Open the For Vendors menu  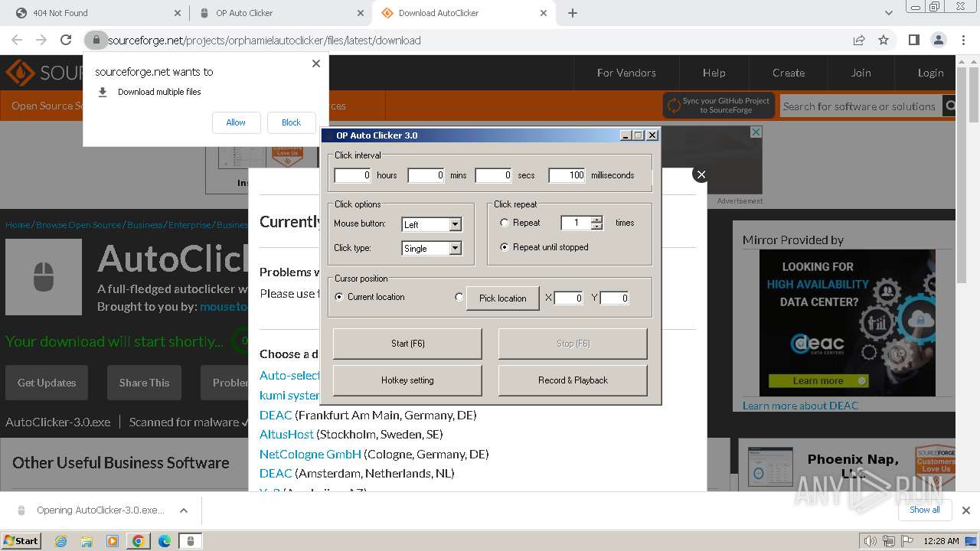point(626,73)
